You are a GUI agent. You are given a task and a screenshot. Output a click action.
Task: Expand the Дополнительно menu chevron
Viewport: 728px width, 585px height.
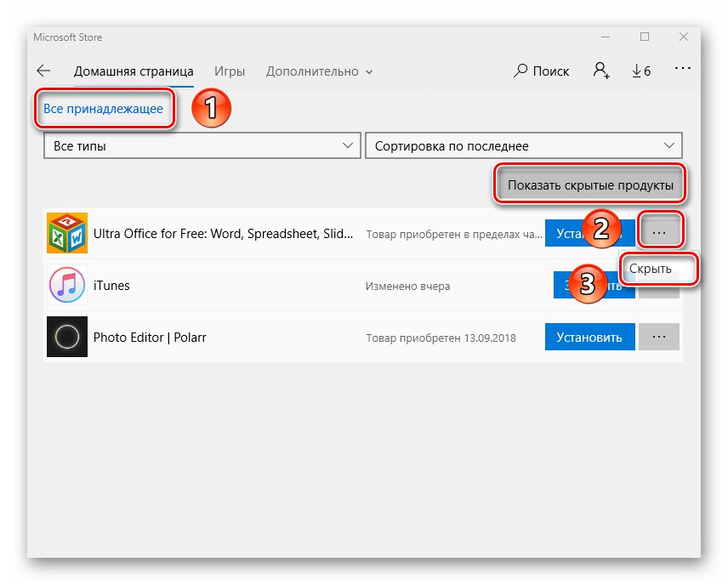(369, 71)
